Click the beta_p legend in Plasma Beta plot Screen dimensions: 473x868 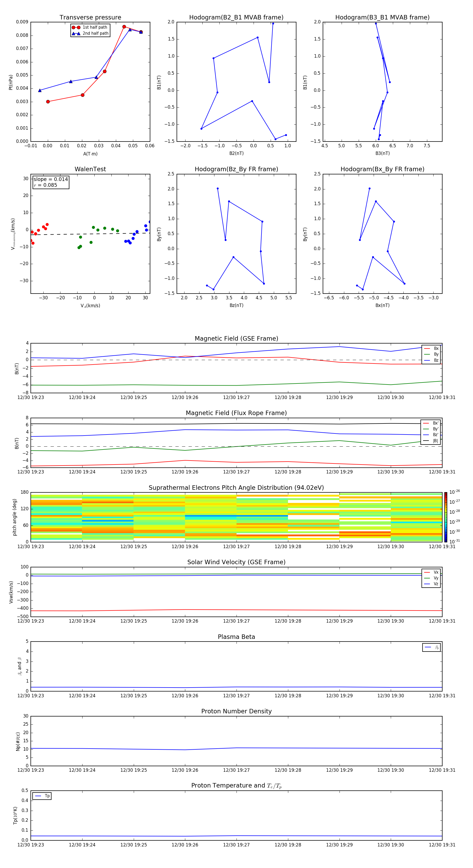coord(431,647)
